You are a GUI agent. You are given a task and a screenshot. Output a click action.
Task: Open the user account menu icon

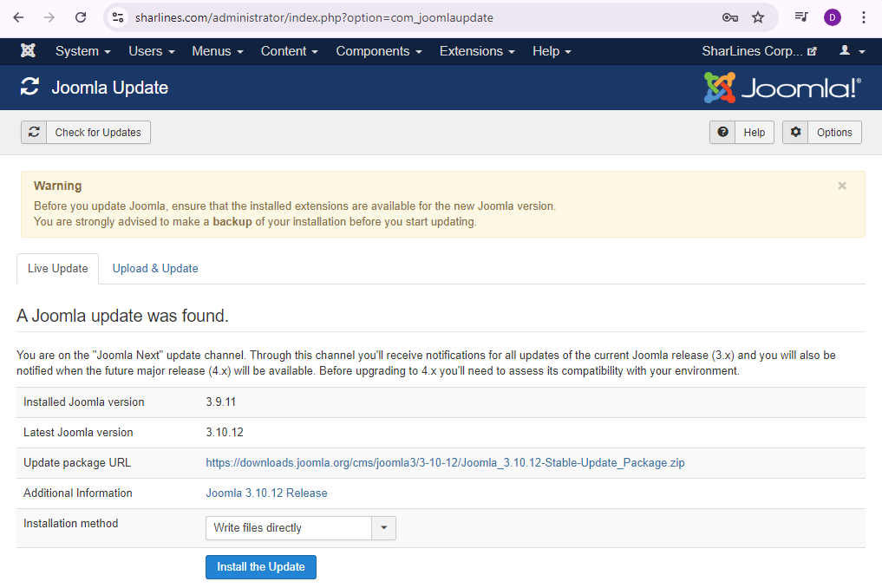[x=852, y=50]
